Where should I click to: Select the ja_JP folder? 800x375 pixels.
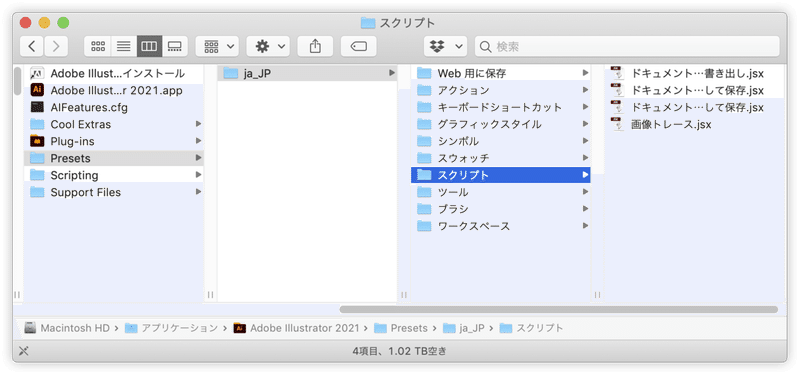(307, 73)
